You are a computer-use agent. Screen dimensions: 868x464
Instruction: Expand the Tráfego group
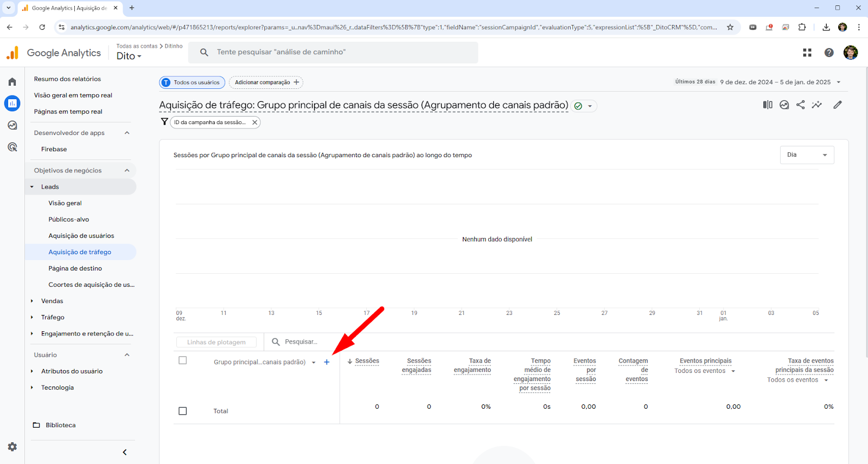point(32,317)
